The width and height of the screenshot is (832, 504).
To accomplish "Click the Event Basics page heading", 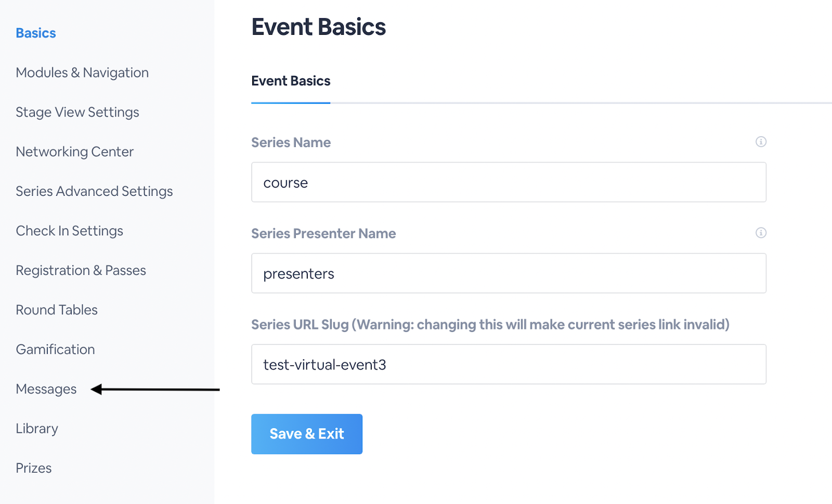I will (x=319, y=27).
